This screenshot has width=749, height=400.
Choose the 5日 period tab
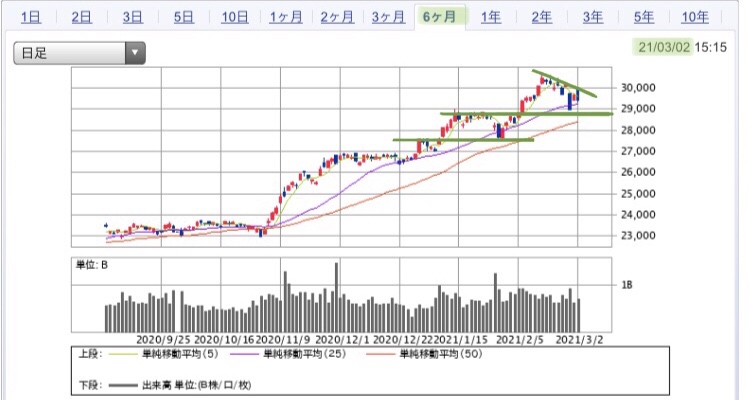[184, 18]
